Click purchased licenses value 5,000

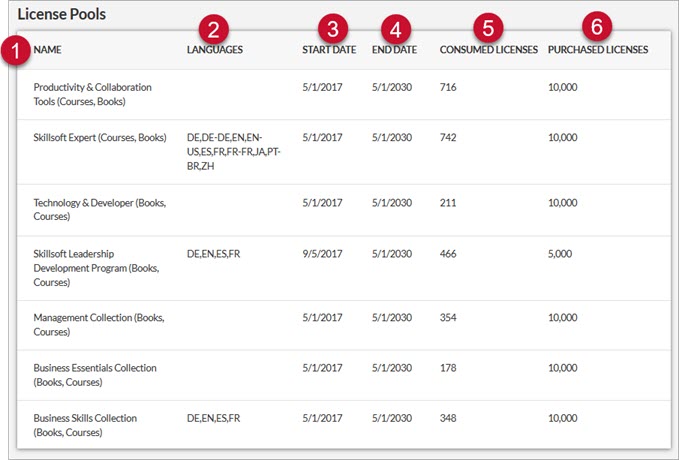560,254
